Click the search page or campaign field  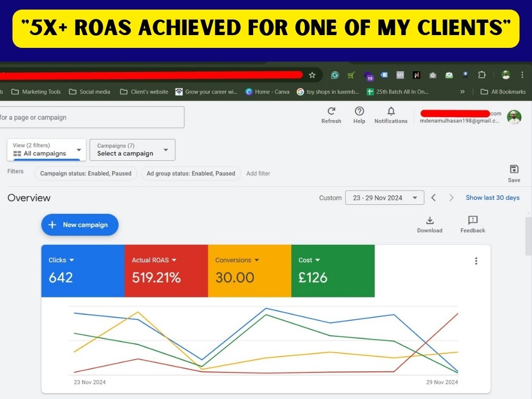pyautogui.click(x=92, y=118)
